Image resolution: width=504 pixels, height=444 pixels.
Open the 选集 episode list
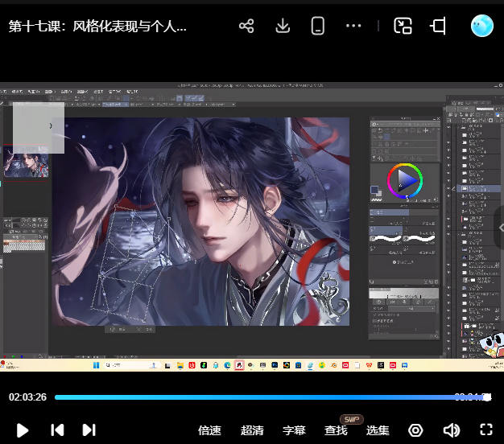coord(378,430)
